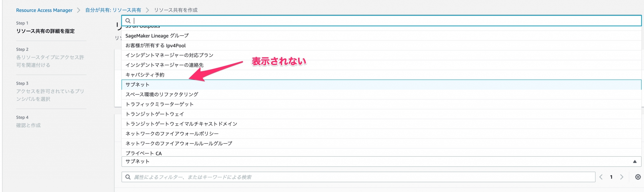The width and height of the screenshot is (644, 192).
Task: Choose トラフィックミラーターゲット option
Action: pyautogui.click(x=381, y=104)
